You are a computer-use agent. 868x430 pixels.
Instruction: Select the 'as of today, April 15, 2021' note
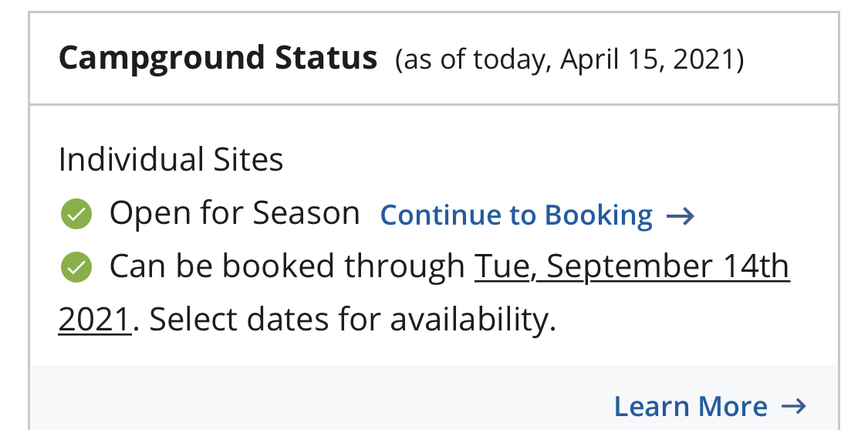569,59
